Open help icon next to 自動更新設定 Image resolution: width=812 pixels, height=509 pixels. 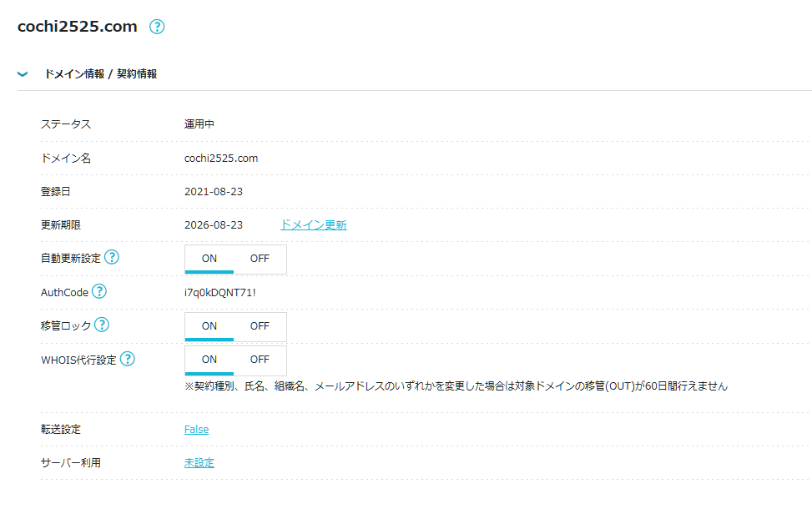pos(112,257)
